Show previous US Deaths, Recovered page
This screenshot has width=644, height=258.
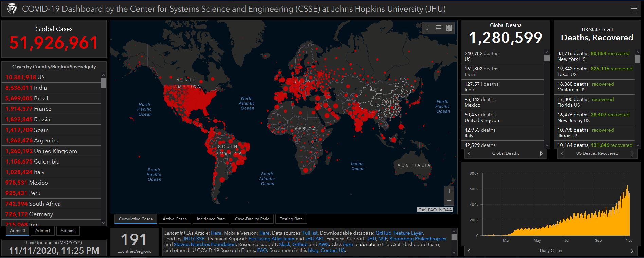click(x=562, y=153)
